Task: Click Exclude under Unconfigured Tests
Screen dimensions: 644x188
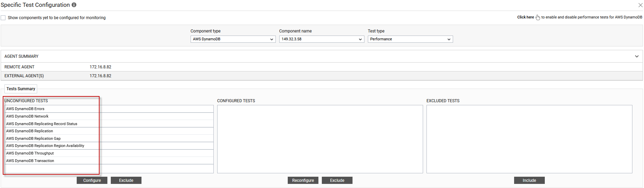Action: click(126, 180)
